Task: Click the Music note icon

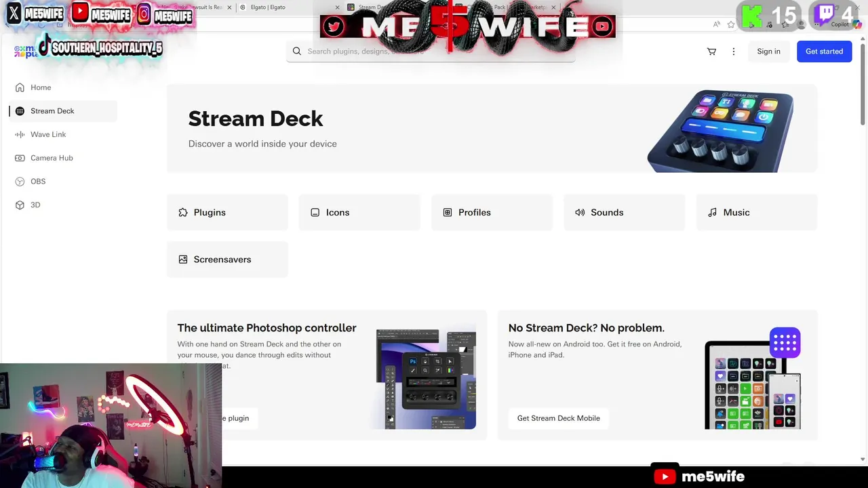Action: (x=712, y=212)
